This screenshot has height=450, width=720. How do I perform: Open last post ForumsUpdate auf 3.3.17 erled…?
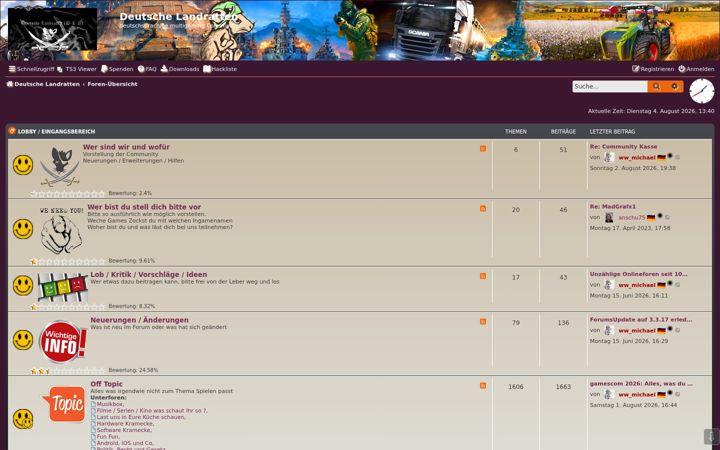641,320
